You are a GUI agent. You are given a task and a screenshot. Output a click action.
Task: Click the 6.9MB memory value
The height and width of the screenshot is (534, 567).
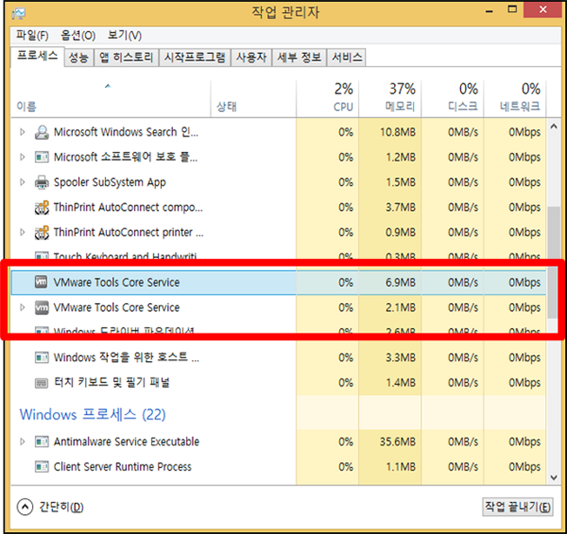400,282
